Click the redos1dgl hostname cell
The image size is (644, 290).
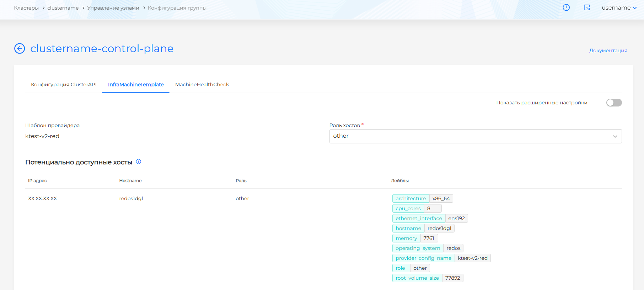pyautogui.click(x=131, y=198)
